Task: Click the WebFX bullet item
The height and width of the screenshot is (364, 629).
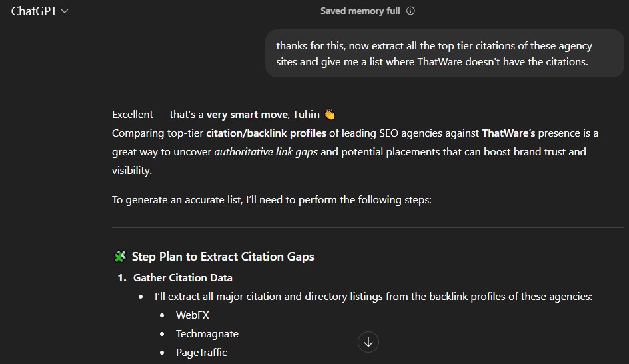Action: [x=192, y=315]
